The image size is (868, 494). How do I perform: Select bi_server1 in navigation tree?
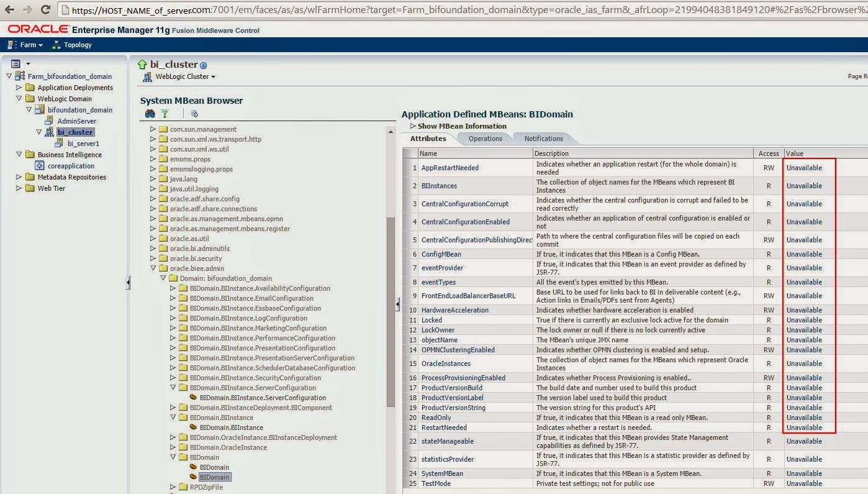point(83,144)
